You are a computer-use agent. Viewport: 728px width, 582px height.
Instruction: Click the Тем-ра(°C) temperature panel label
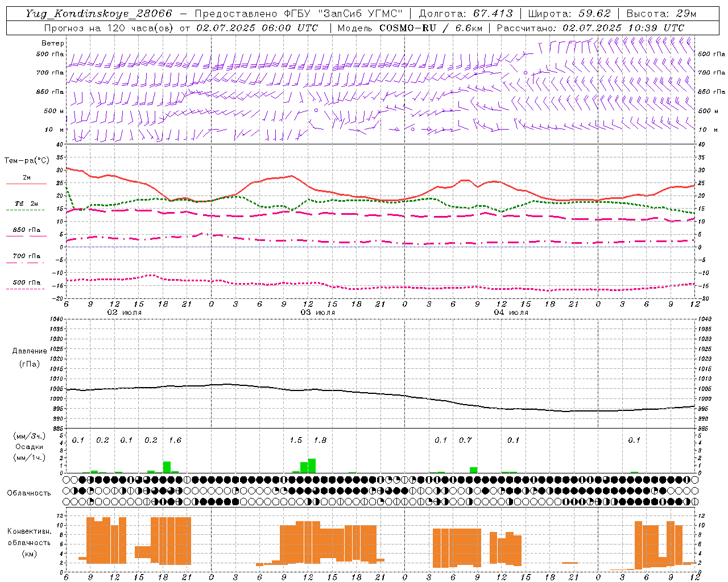click(27, 161)
